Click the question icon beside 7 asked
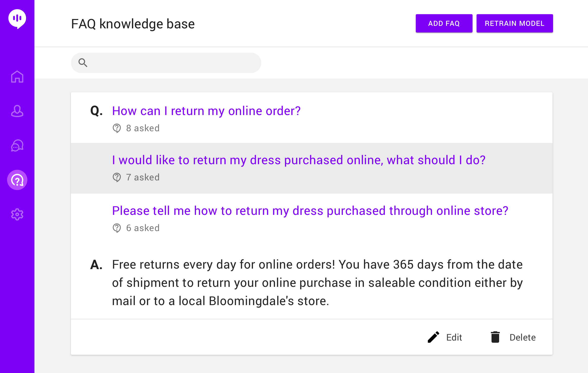This screenshot has height=373, width=588. click(117, 177)
